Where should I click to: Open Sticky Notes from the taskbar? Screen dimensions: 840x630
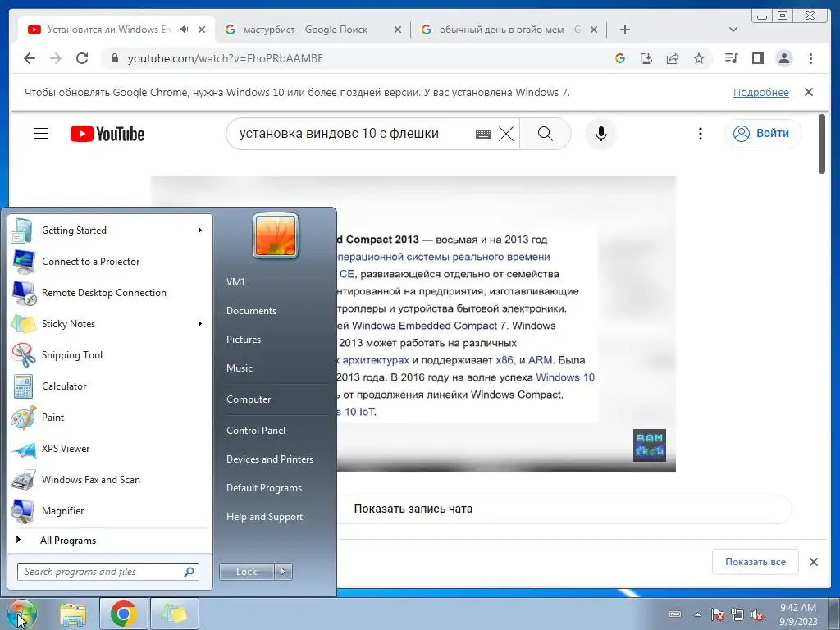(x=175, y=614)
